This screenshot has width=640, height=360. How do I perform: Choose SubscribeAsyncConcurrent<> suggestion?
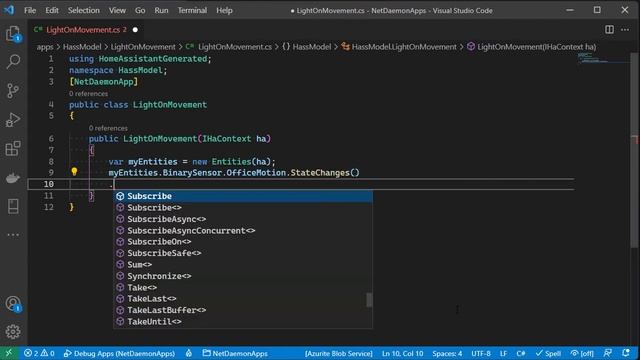(243, 230)
